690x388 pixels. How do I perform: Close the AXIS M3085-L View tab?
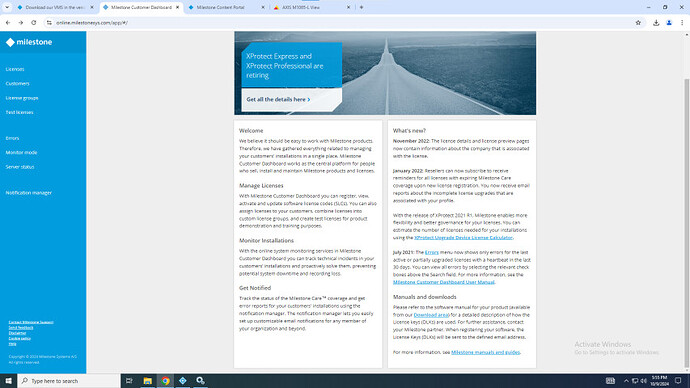[x=349, y=7]
